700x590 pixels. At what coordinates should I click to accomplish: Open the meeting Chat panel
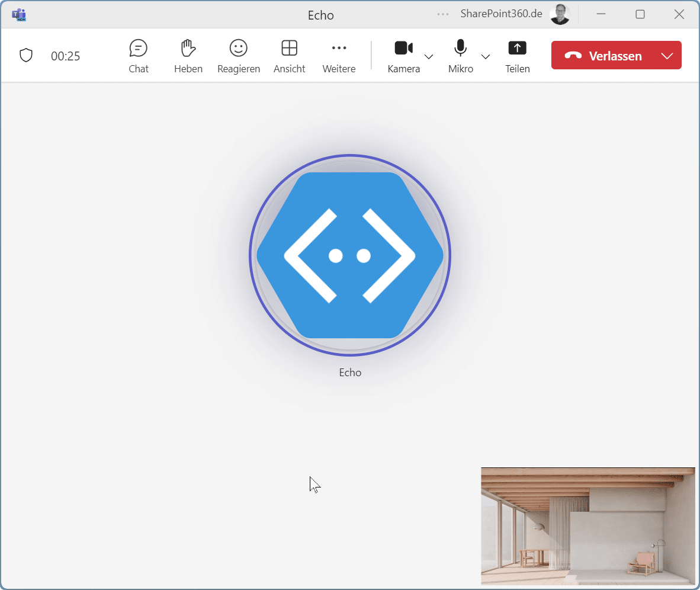139,56
